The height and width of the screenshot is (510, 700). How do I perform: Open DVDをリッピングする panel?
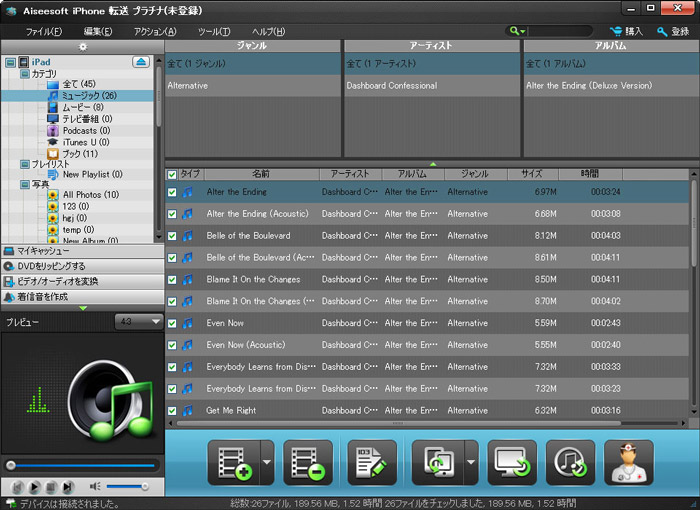pos(83,266)
